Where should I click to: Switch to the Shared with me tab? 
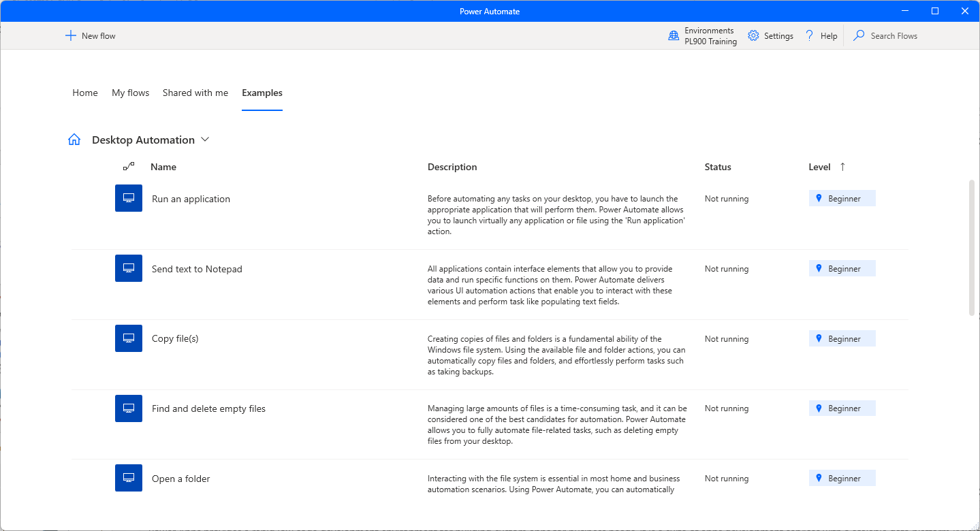(x=195, y=93)
